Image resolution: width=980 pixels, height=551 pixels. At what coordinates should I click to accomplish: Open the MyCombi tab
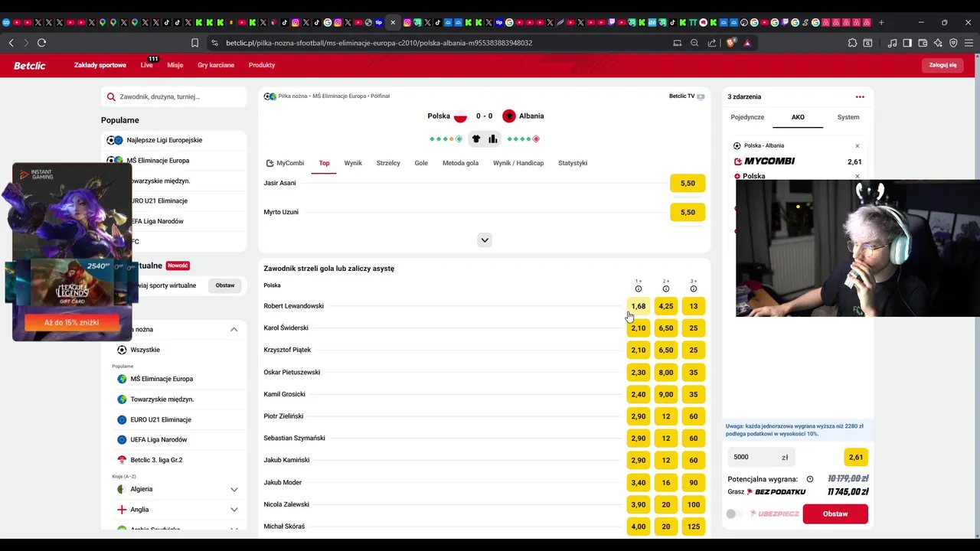(285, 163)
